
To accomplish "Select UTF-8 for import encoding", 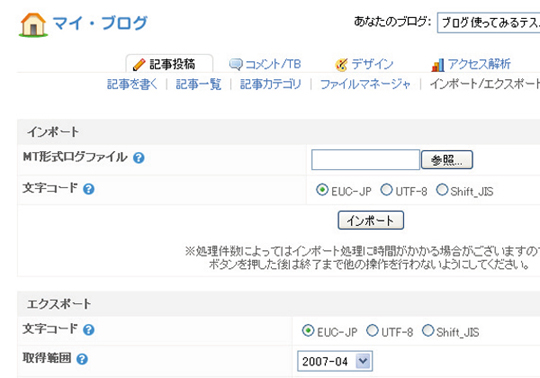I will click(386, 190).
